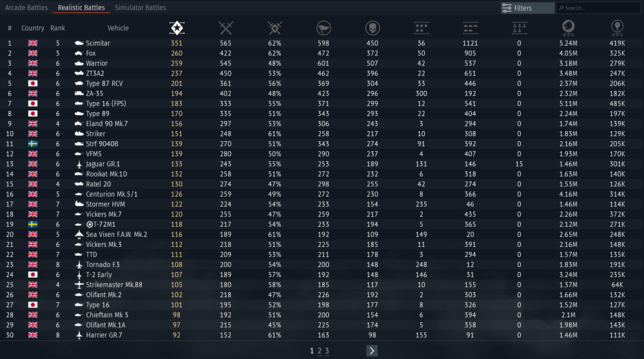This screenshot has width=644, height=359.
Task: Sort by the crossed swords with star column
Action: [275, 28]
